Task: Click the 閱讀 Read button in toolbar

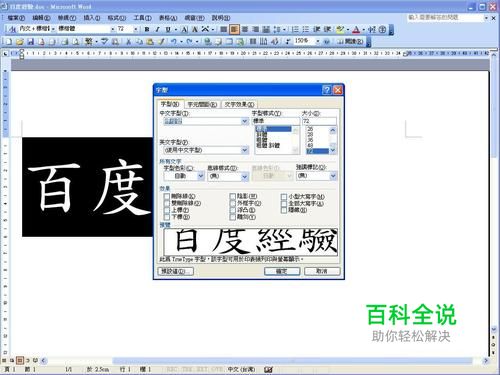Action: pos(350,42)
